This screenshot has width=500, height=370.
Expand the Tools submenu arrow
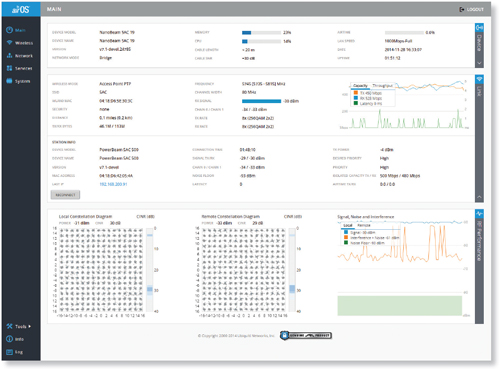coord(30,326)
